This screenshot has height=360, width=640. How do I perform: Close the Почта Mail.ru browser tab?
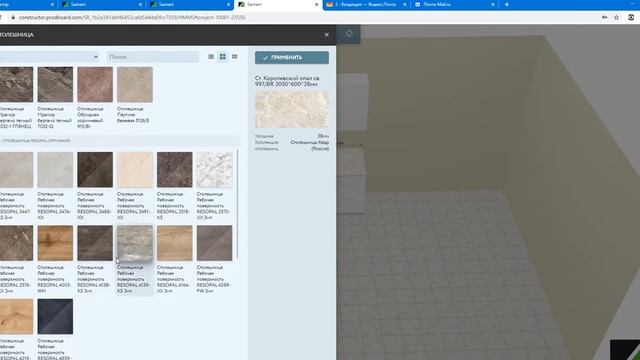coord(493,4)
